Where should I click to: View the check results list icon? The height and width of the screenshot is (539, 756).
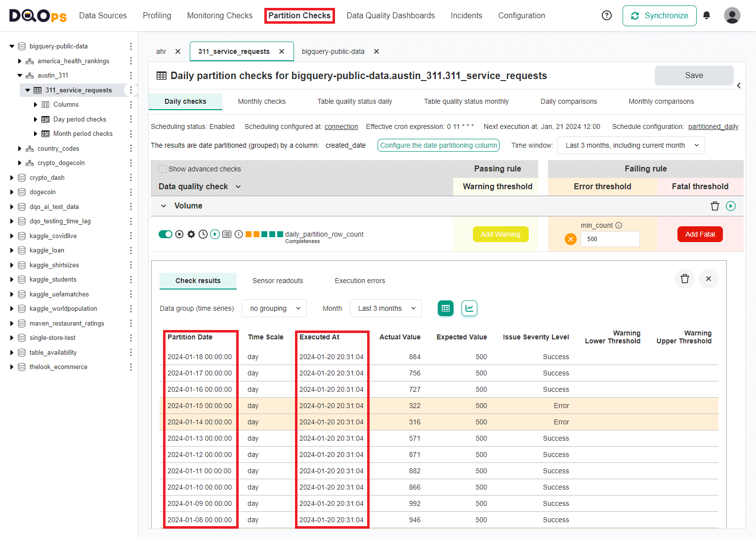click(x=227, y=234)
